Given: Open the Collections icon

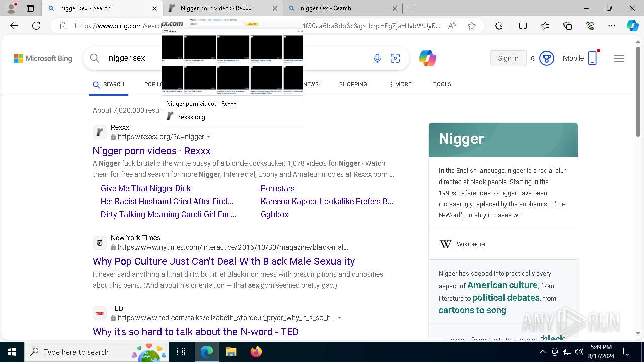Looking at the screenshot, I should pos(568,26).
